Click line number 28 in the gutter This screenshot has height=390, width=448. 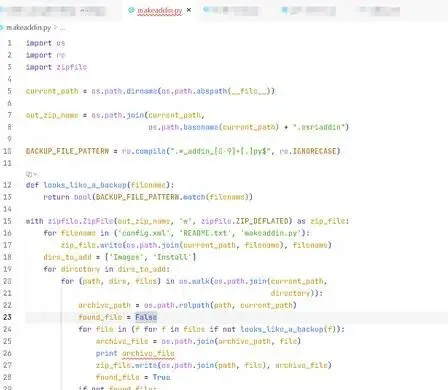click(7, 377)
